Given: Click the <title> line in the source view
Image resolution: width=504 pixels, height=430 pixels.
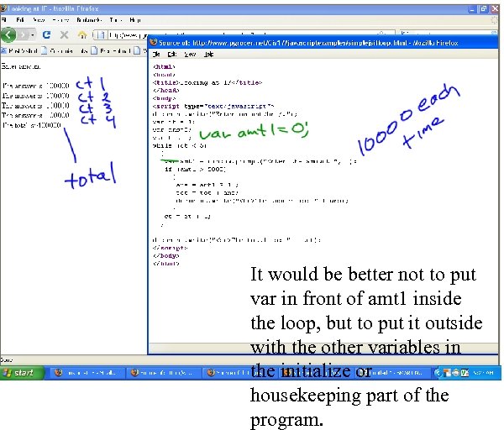Looking at the screenshot, I should click(x=207, y=82).
